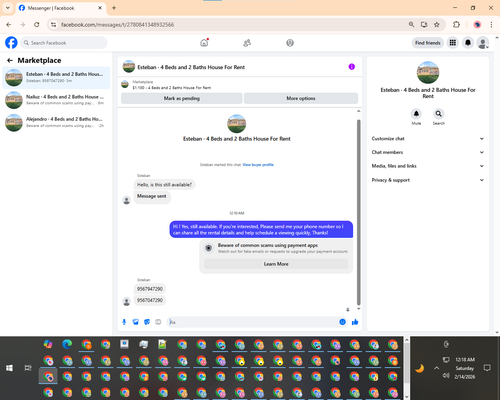Image resolution: width=500 pixels, height=400 pixels.
Task: Open Task View on taskbar
Action: point(28,368)
